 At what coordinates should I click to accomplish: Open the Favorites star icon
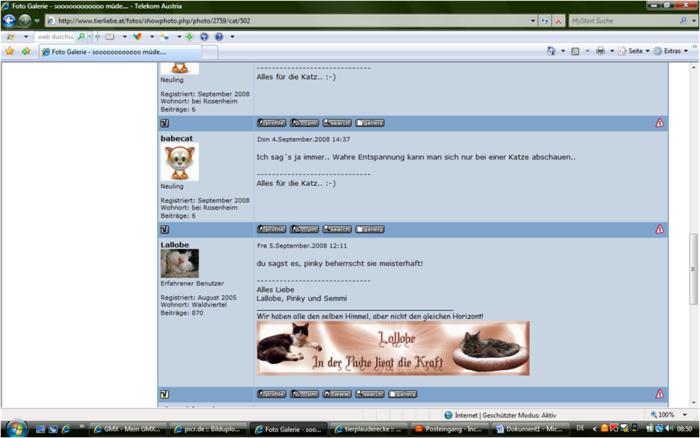coord(9,51)
